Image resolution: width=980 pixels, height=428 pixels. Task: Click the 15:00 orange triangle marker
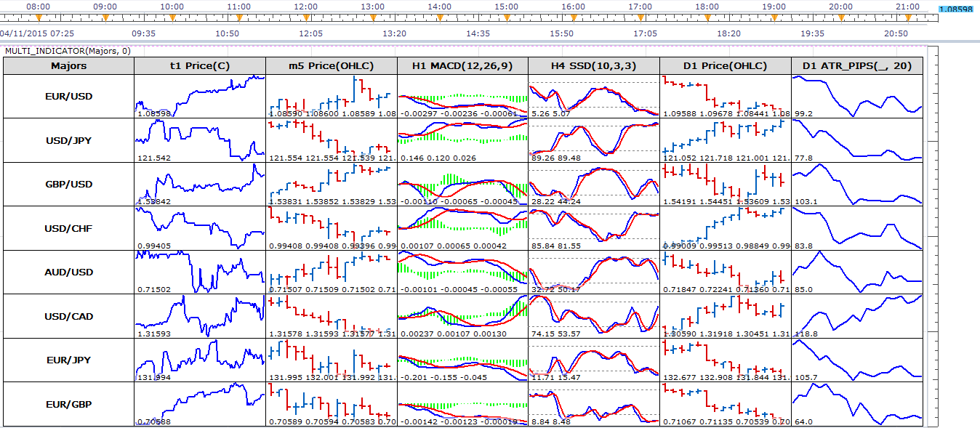point(507,17)
